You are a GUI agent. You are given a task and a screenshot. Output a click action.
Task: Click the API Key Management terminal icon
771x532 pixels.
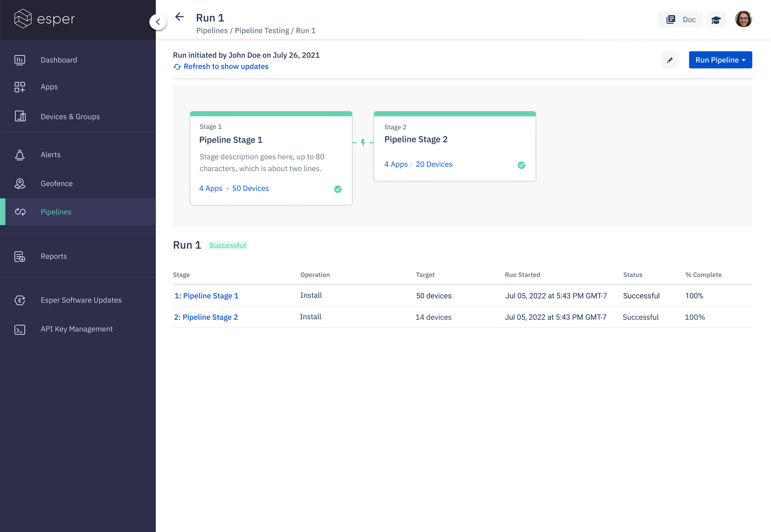tap(20, 329)
